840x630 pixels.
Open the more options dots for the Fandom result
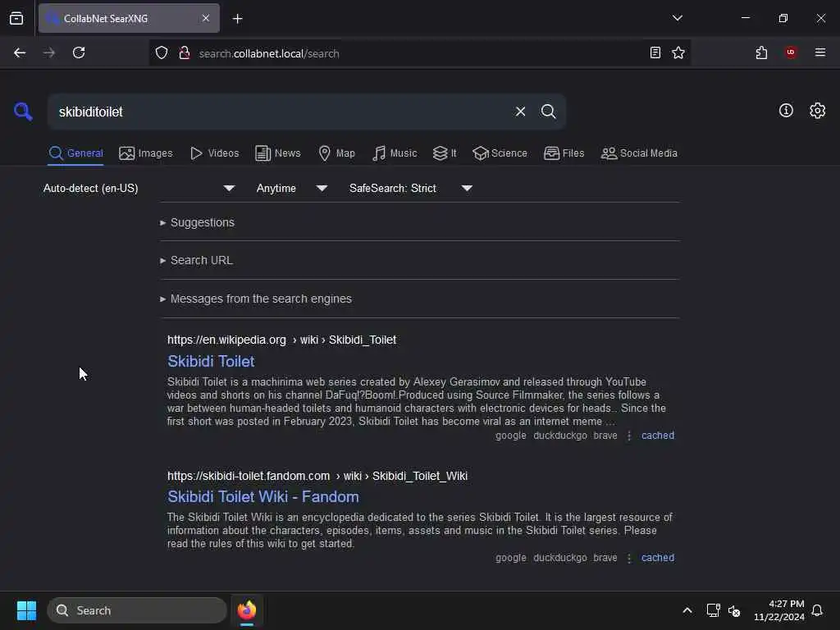[x=629, y=558]
